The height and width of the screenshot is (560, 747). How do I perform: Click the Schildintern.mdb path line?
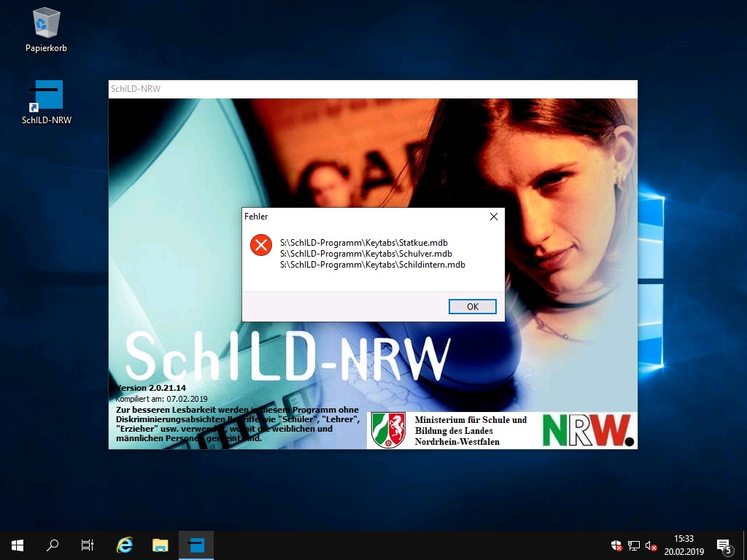[373, 265]
